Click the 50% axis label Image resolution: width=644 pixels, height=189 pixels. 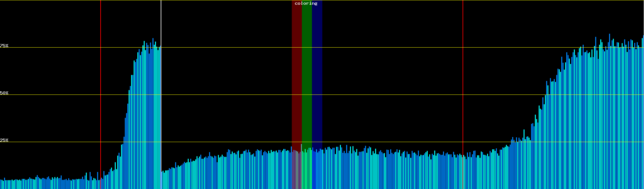click(4, 93)
